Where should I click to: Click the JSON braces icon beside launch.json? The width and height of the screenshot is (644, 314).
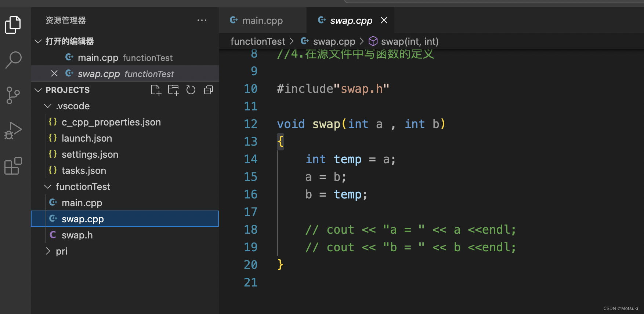point(53,138)
